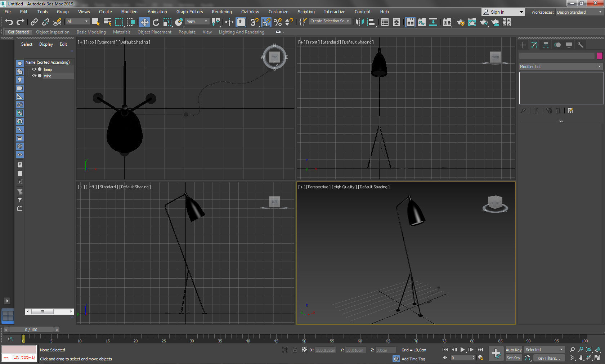Open the Top viewport plus menu
The image size is (605, 364).
[x=81, y=42]
